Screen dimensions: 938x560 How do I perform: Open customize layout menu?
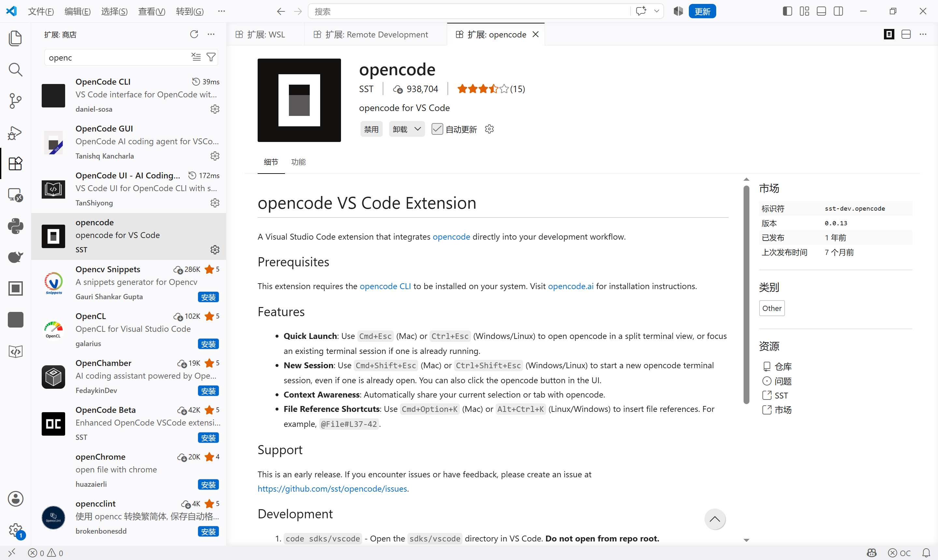coord(804,11)
